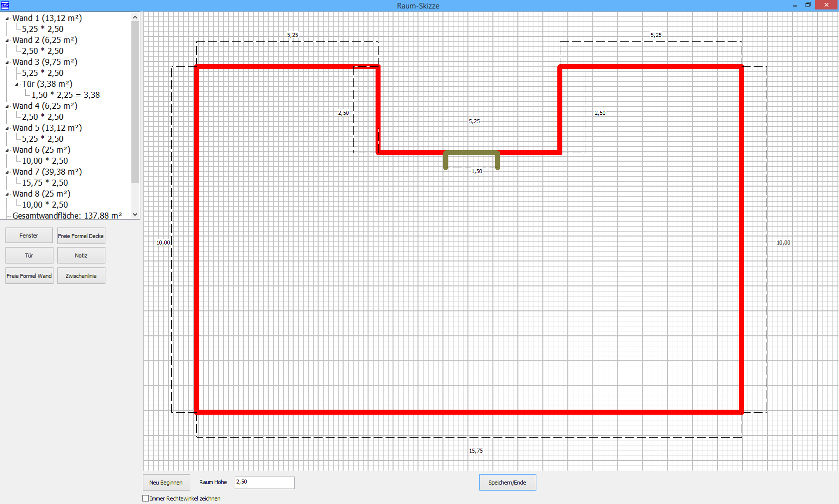
Task: Collapse the Tür subnode under Wand 3
Action: pos(17,84)
